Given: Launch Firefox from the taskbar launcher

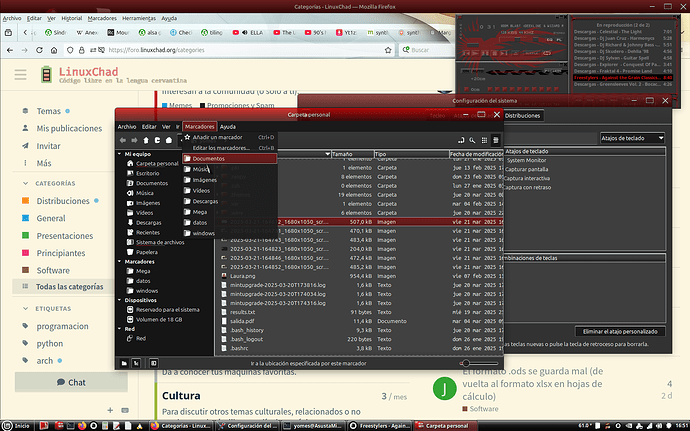Looking at the screenshot, I should point(82,426).
